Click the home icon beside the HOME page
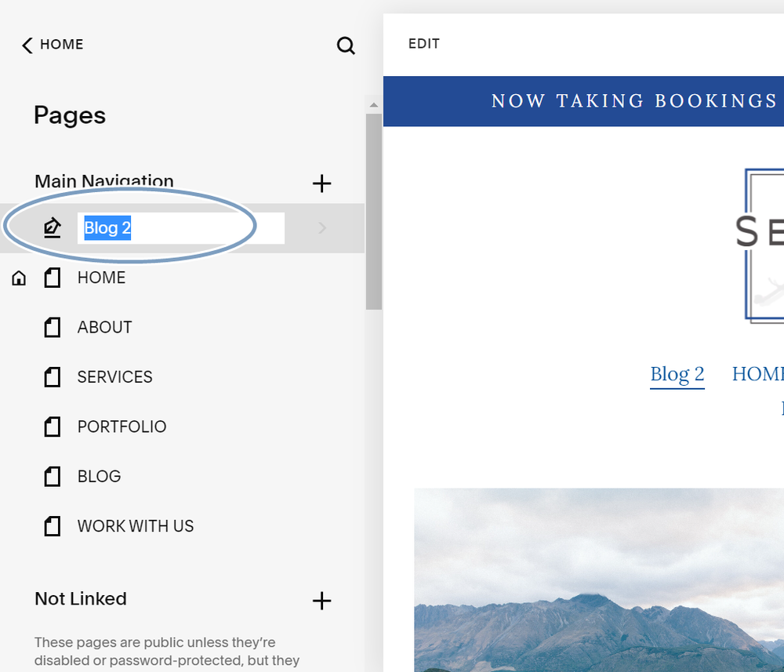The height and width of the screenshot is (672, 784). (17, 278)
